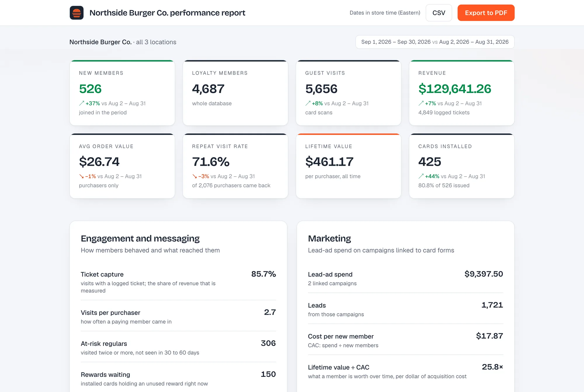Click up-trend arrow in Cards Installed card

coord(421,176)
